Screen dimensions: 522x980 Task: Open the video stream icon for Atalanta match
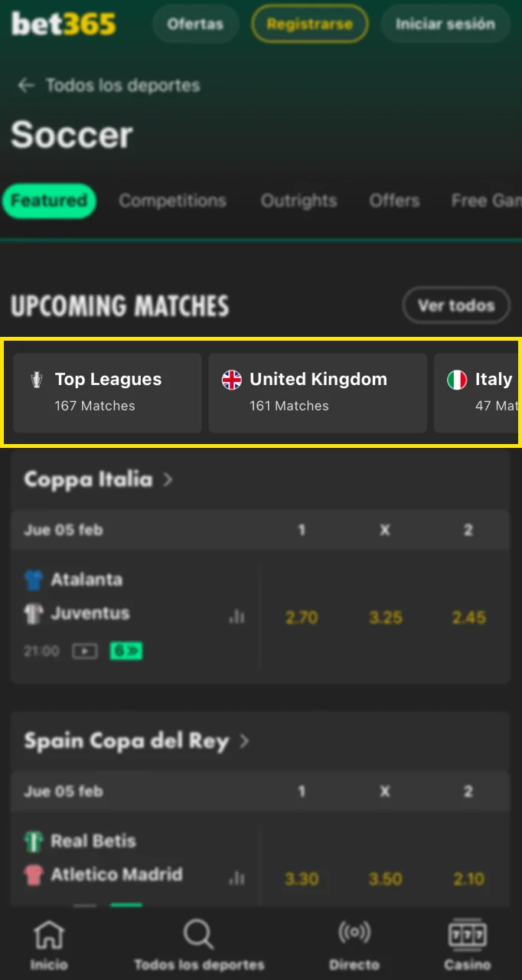84,651
